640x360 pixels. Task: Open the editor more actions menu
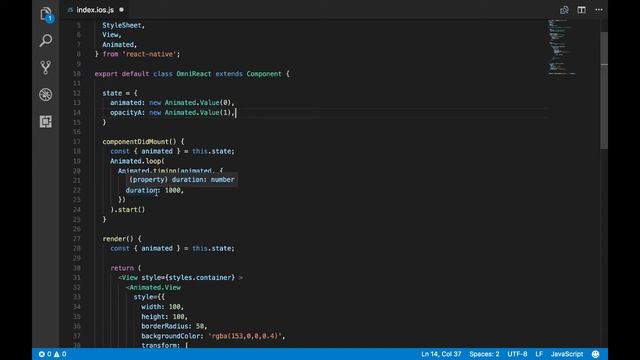click(598, 10)
